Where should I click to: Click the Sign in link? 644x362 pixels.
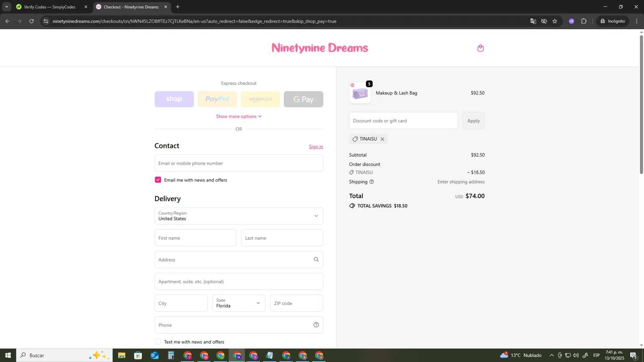[316, 147]
